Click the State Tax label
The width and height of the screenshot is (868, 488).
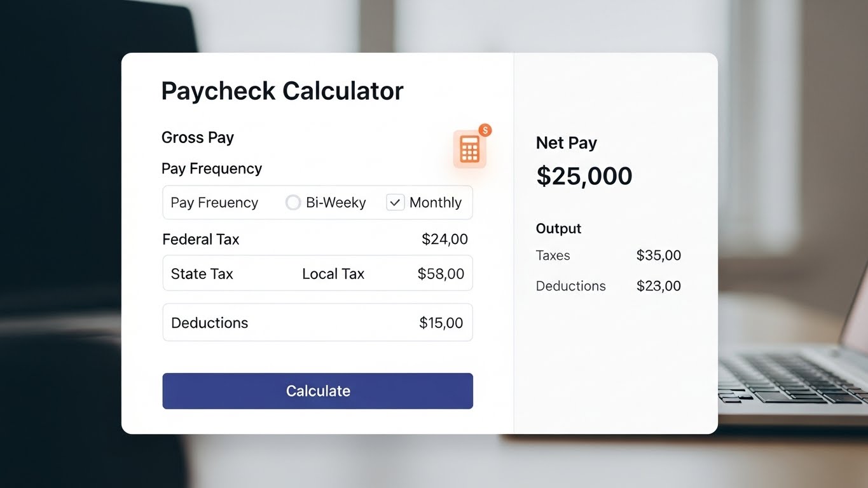[x=202, y=274]
